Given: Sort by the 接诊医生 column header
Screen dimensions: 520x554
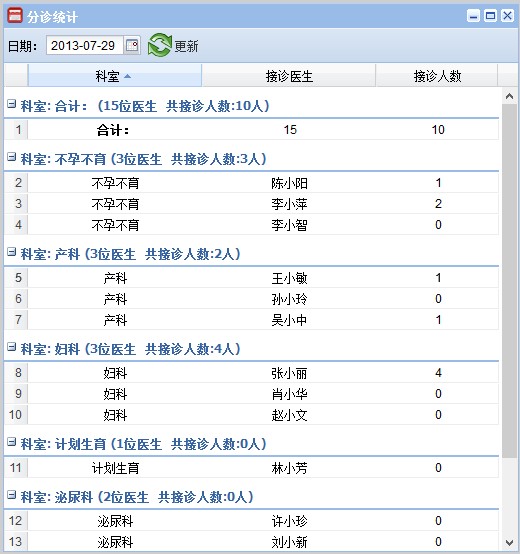Looking at the screenshot, I should (x=289, y=76).
